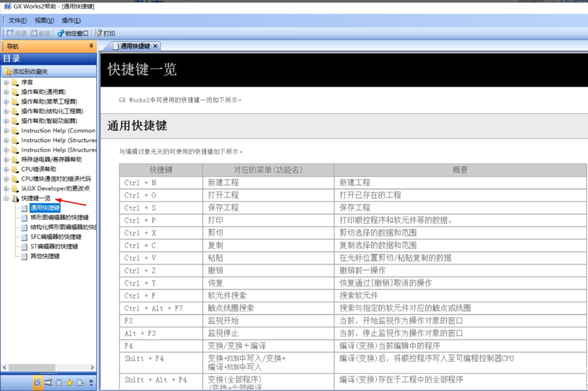Expand the 操作帮助(简单工程篇) tree node
The width and height of the screenshot is (588, 391).
click(x=7, y=101)
